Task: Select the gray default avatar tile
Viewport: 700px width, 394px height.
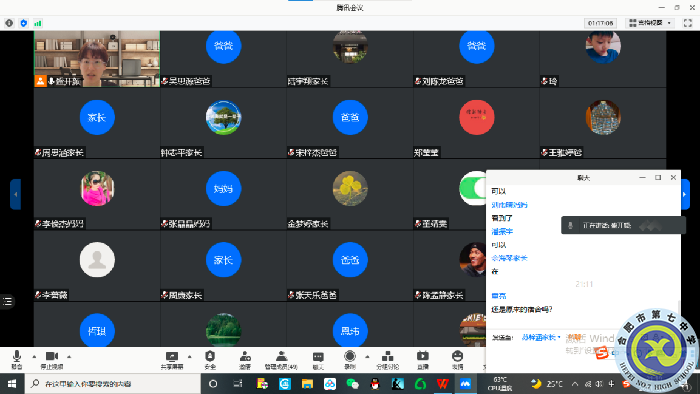Action: pyautogui.click(x=97, y=265)
